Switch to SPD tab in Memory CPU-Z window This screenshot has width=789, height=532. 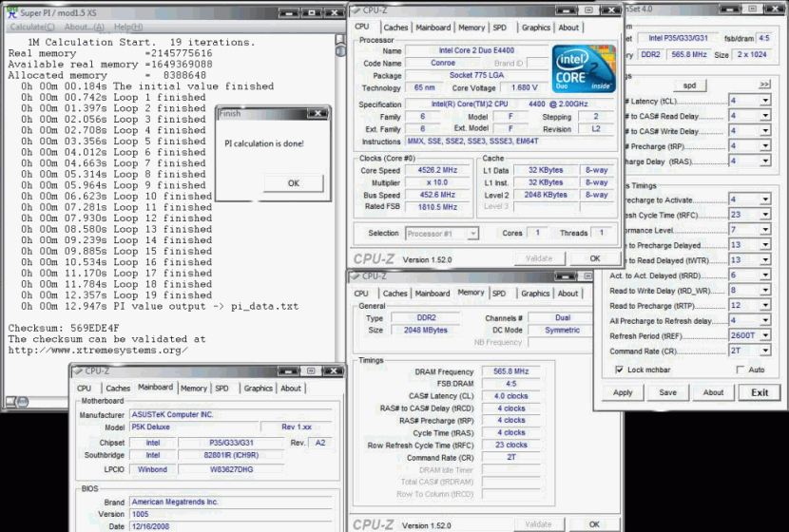[499, 294]
